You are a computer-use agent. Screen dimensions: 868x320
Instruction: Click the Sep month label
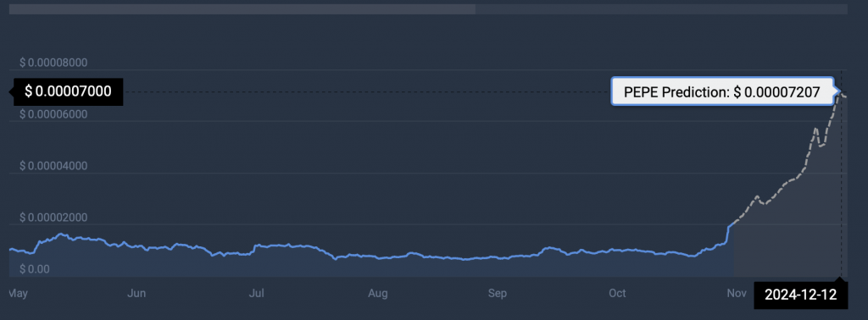click(497, 294)
